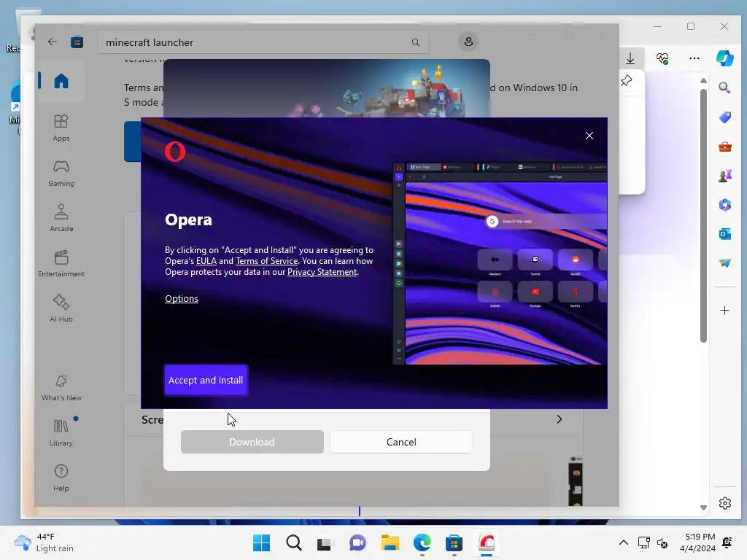Open Edge sidebar Drop paper plane icon
The height and width of the screenshot is (560, 747).
724,262
